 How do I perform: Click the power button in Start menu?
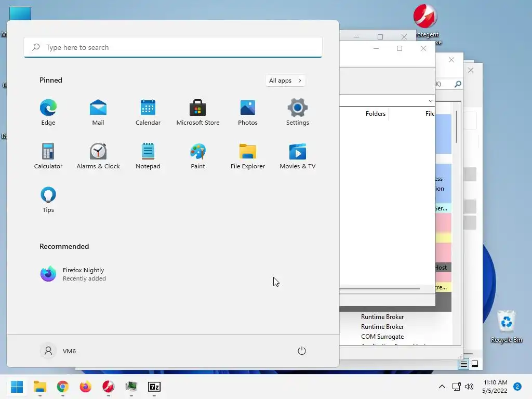pyautogui.click(x=302, y=351)
